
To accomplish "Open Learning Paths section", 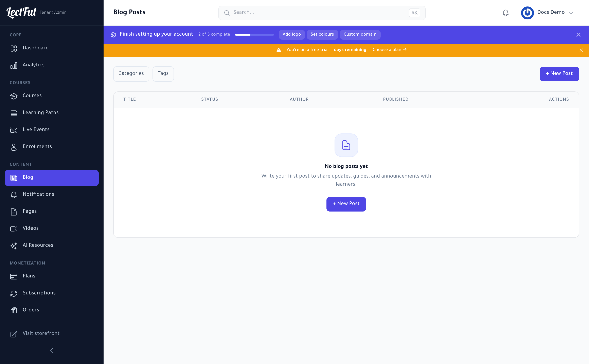I will 52,113.
